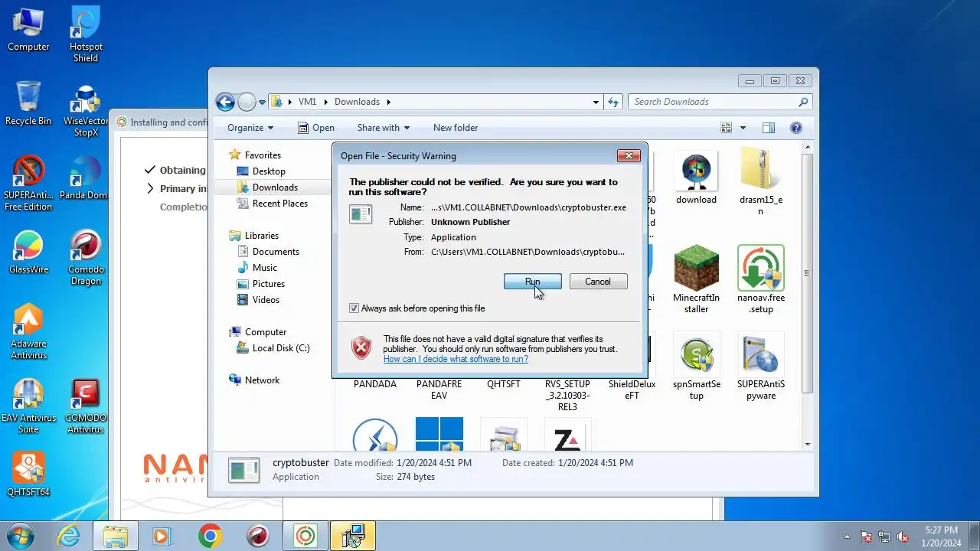This screenshot has width=980, height=551.
Task: Open the Organize menu
Action: tap(250, 128)
